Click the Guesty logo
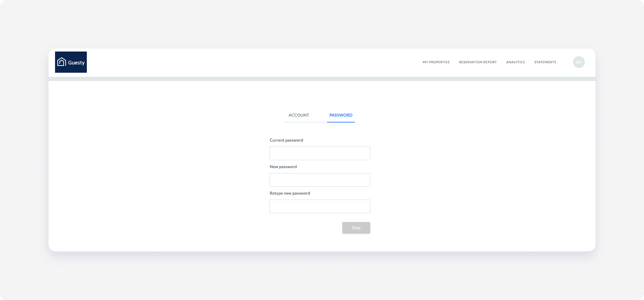The height and width of the screenshot is (300, 644). pyautogui.click(x=71, y=62)
